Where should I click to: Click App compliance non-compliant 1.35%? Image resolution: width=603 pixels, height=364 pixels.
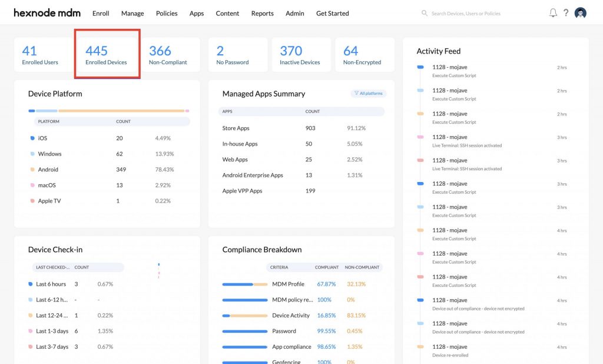tap(354, 347)
